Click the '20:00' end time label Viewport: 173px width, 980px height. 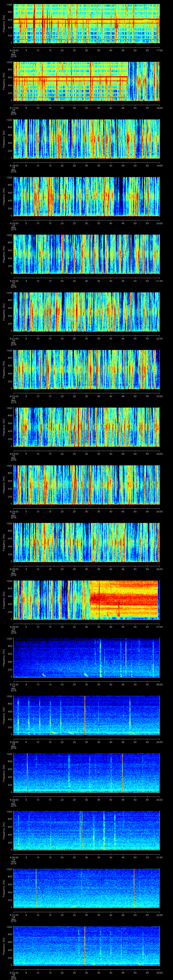[159, 223]
